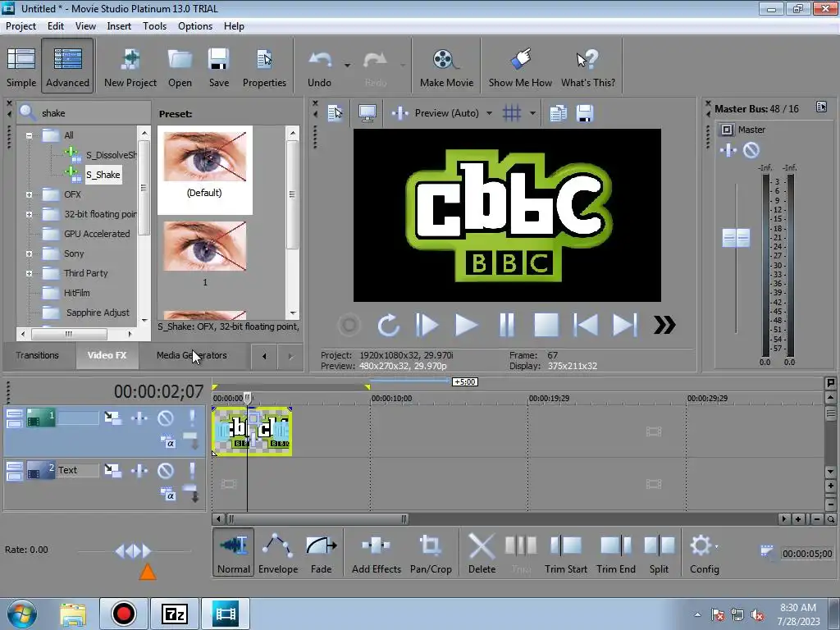Click the Open project icon

tap(180, 67)
